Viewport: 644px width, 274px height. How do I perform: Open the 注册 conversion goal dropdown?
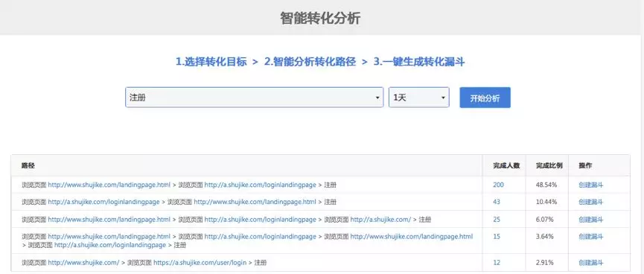pos(254,98)
